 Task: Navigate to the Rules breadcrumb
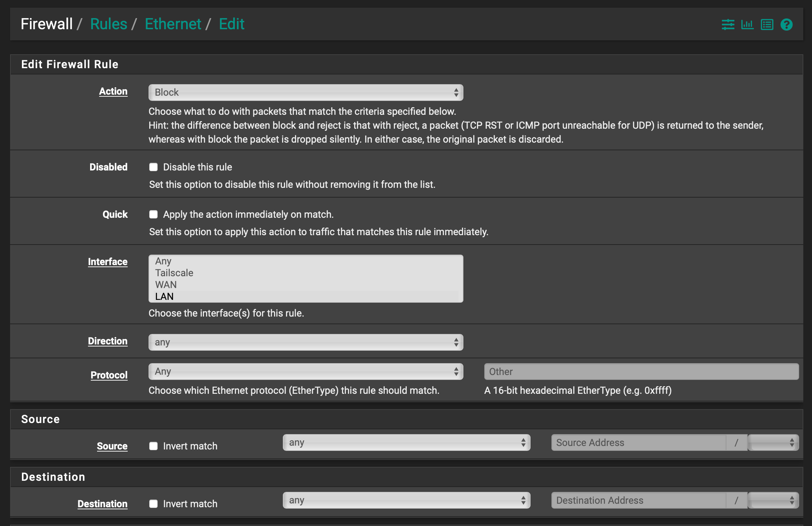pyautogui.click(x=108, y=24)
